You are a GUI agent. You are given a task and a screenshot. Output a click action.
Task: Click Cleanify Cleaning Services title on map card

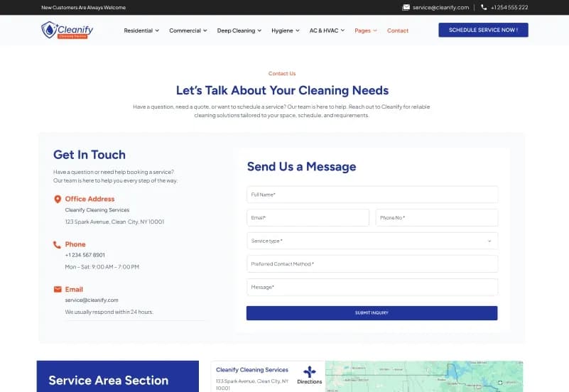(252, 370)
